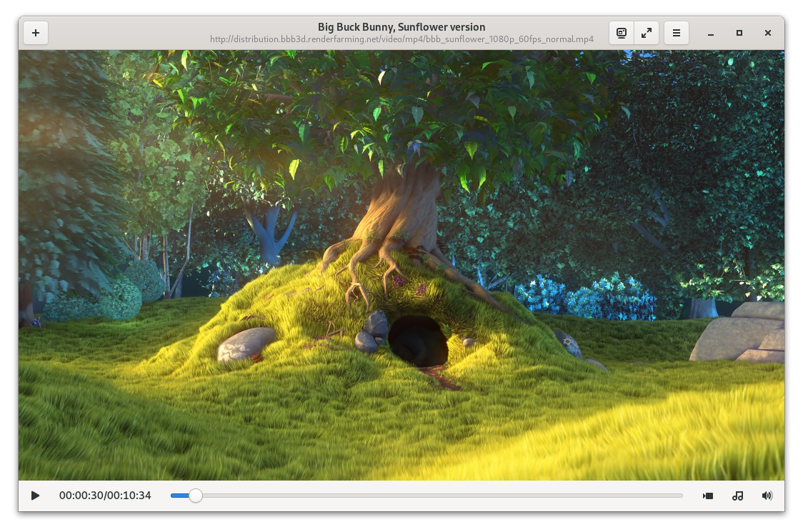Viewport: 803px width, 532px height.
Task: Open the screenshot or screencast option button
Action: [x=622, y=33]
